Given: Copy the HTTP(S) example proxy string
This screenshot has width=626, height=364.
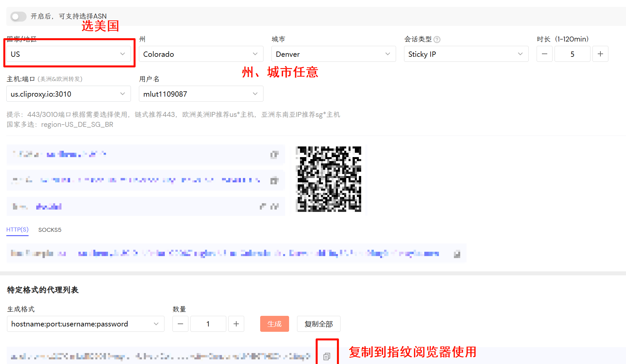Looking at the screenshot, I should [457, 253].
